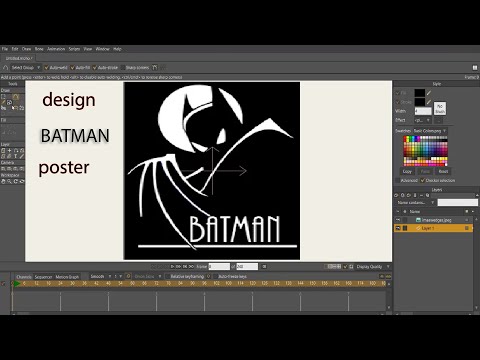Switch to the Channels timeline tab
Image resolution: width=480 pixels, height=360 pixels.
click(x=24, y=277)
